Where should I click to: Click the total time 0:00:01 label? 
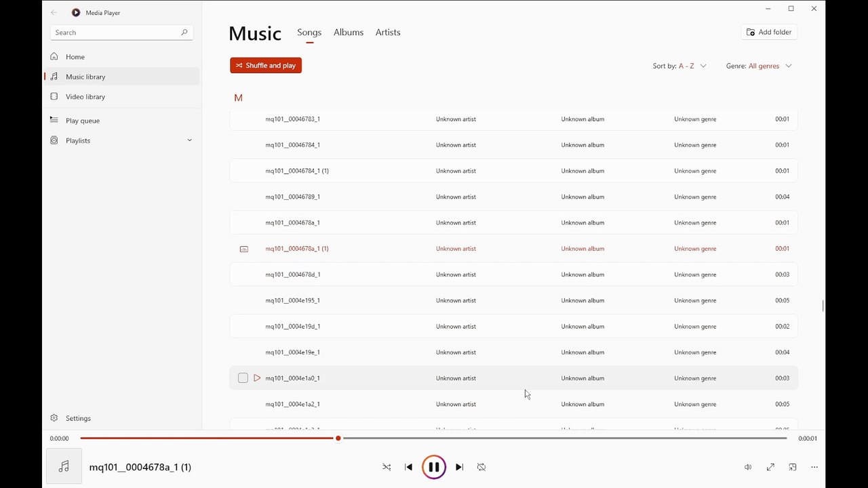[x=808, y=439]
